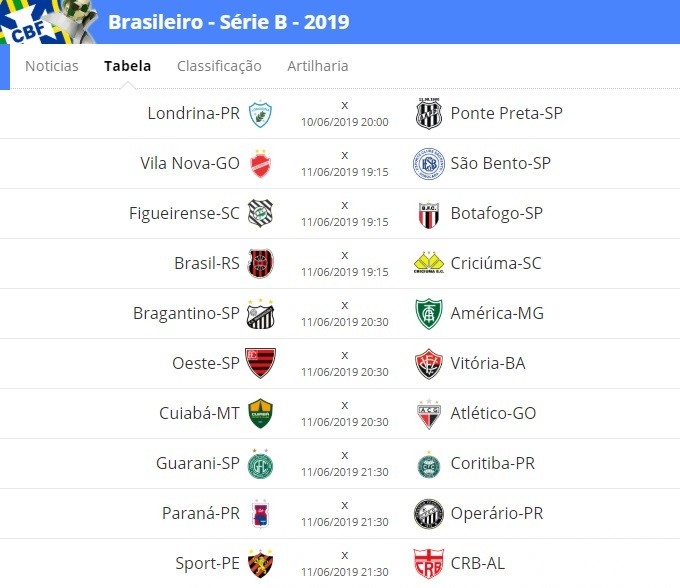Select the Vila Nova-GO red crest
This screenshot has height=588, width=680.
260,164
